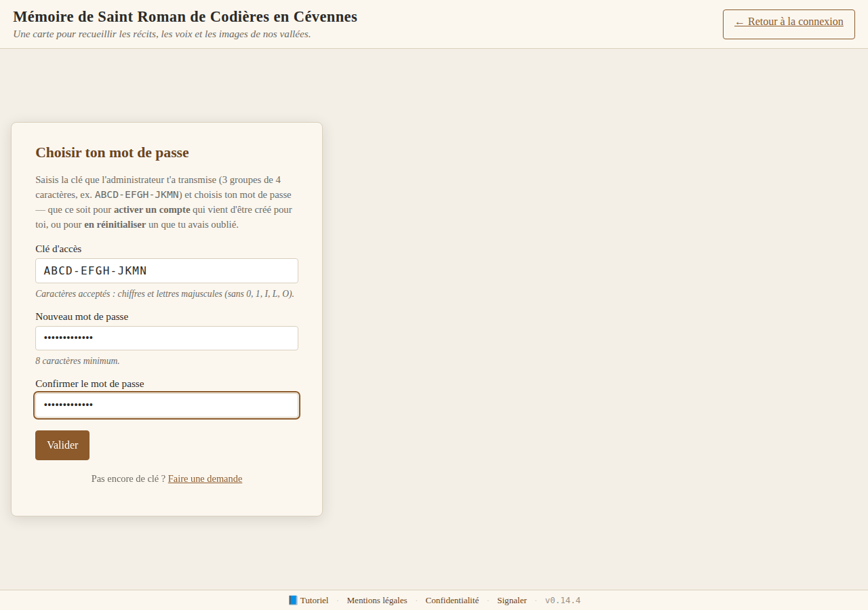Screen dimensions: 868x610
Task: Click Retour à la connexion
Action: [x=788, y=24]
